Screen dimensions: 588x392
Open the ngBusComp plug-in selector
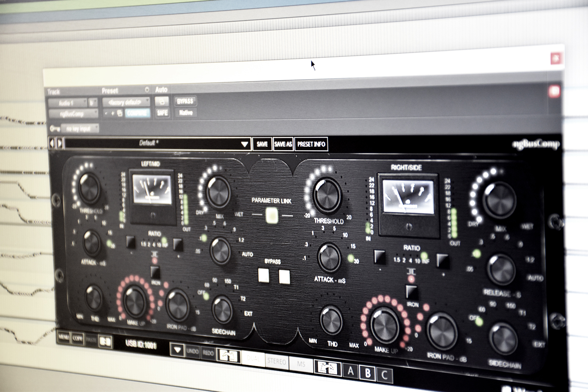(73, 114)
